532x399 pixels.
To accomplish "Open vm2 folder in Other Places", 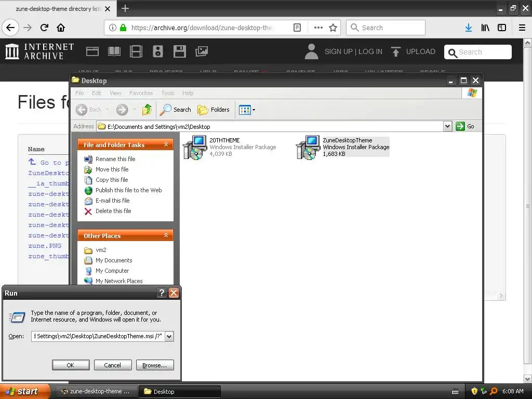I will pyautogui.click(x=95, y=250).
